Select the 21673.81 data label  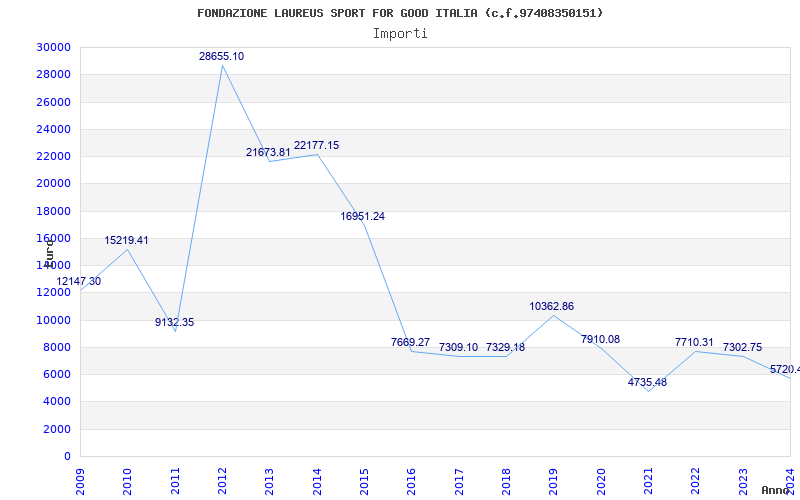268,152
